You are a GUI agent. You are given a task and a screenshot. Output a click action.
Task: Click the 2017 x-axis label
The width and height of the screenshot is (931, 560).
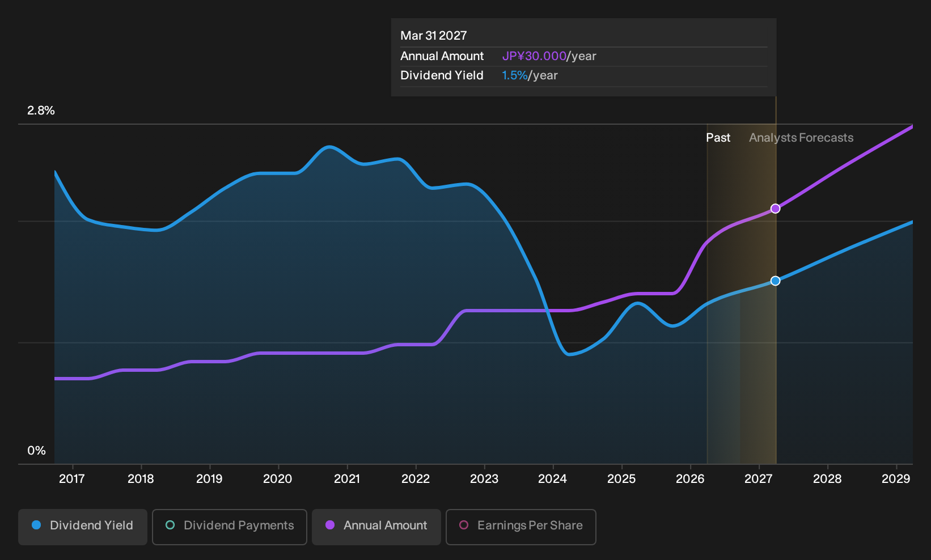click(x=72, y=479)
